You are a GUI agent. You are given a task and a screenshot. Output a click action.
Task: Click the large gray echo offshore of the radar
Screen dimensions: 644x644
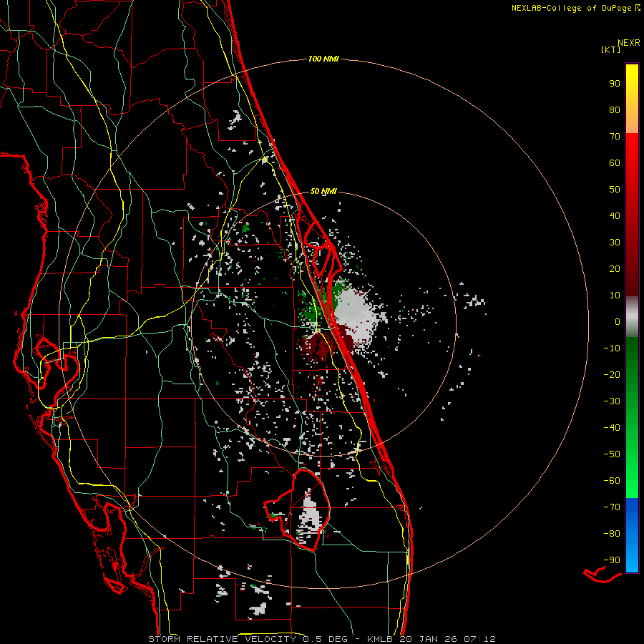[356, 316]
